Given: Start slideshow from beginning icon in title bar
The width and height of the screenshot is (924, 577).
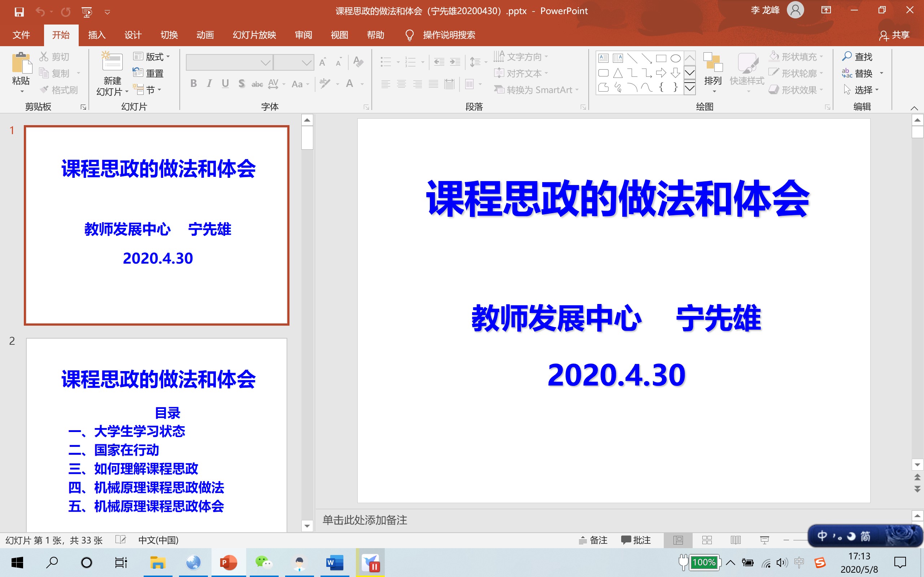Looking at the screenshot, I should tap(87, 12).
